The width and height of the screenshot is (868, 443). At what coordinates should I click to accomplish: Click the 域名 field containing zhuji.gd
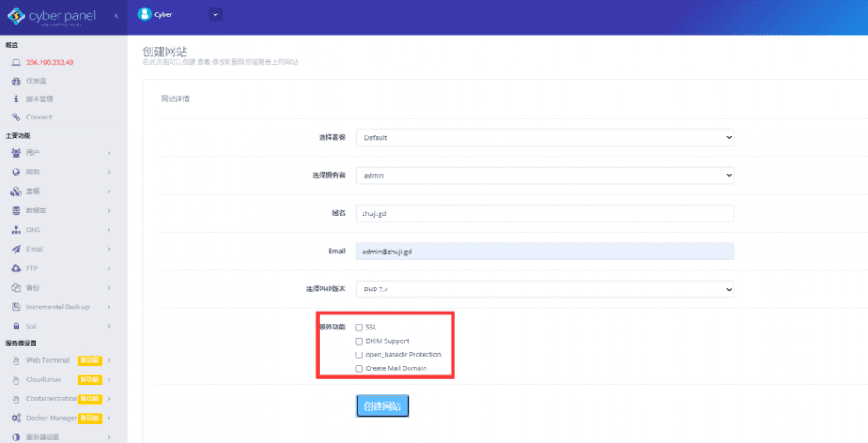pyautogui.click(x=544, y=213)
